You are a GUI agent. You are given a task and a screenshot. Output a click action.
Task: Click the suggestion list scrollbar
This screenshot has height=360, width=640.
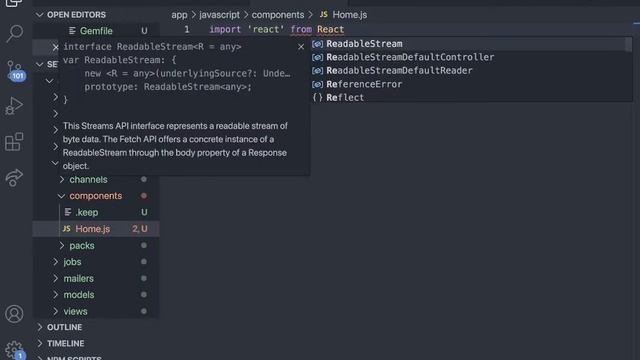point(629,44)
